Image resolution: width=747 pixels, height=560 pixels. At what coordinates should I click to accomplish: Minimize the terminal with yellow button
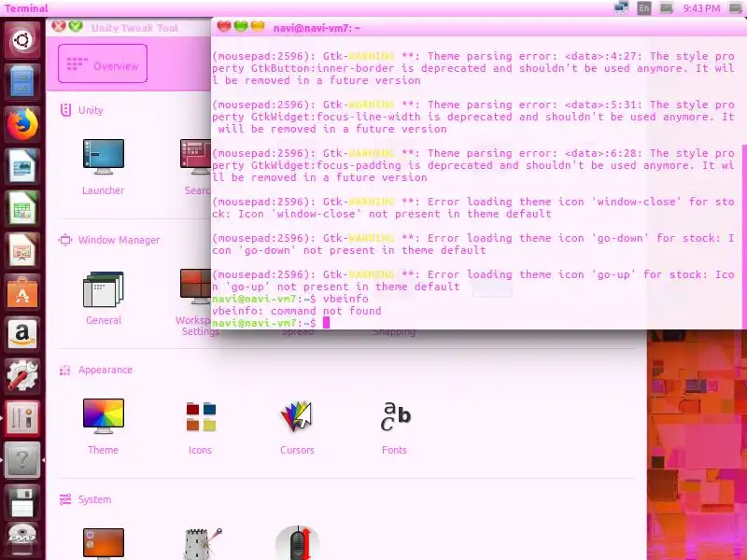pos(258,26)
